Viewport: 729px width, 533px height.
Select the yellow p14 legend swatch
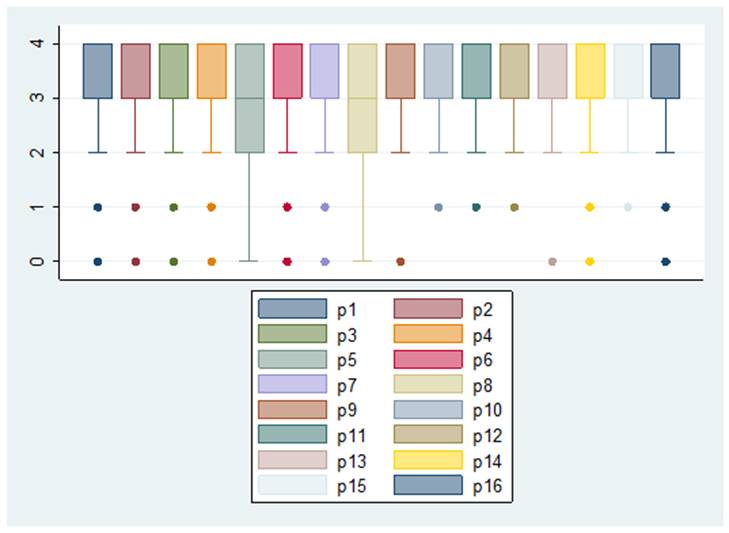(428, 460)
